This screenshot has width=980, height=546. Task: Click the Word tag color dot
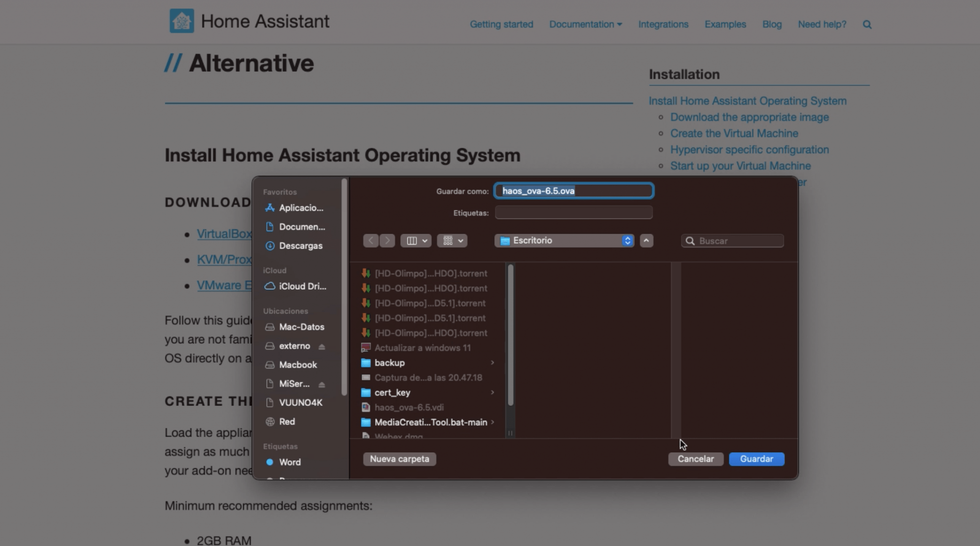(269, 462)
